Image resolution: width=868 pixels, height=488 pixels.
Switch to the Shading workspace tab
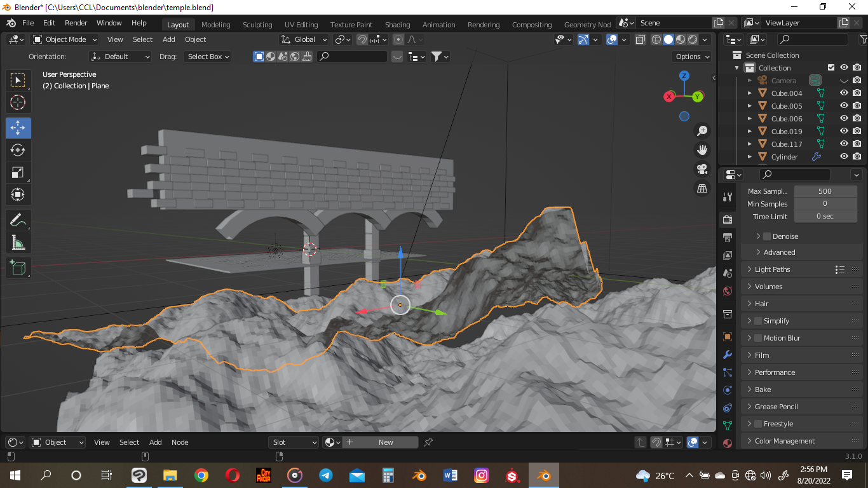pos(397,25)
